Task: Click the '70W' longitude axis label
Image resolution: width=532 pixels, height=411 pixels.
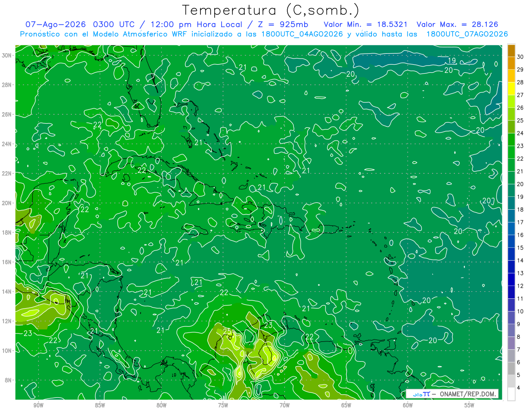Action: pos(285,405)
